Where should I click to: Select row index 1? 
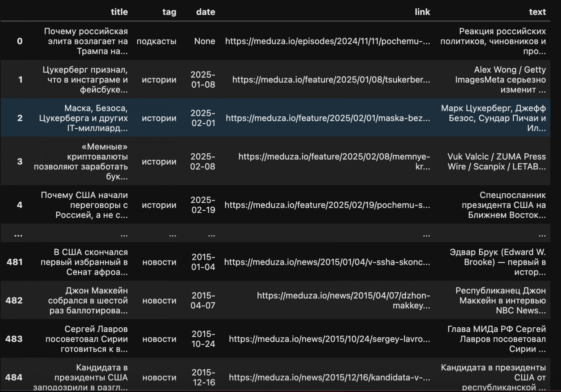coord(20,79)
